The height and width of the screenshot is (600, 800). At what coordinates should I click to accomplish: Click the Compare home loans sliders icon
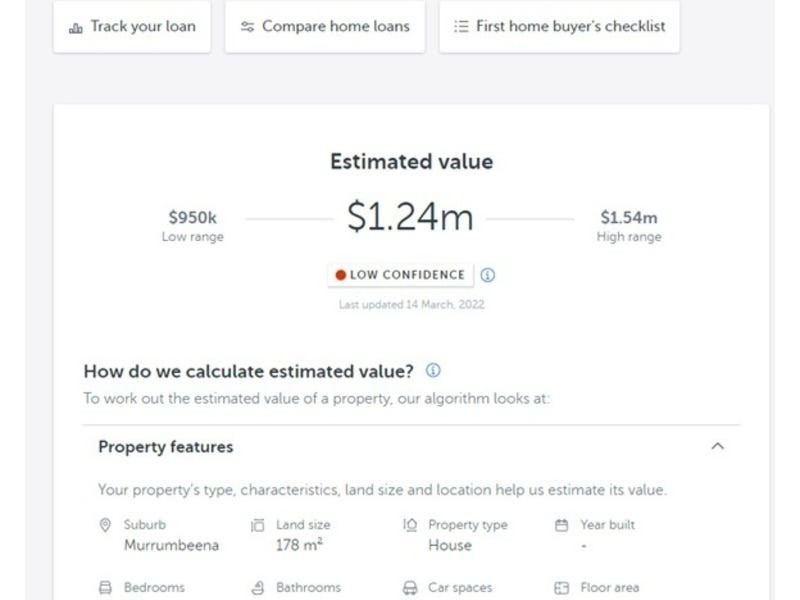[248, 27]
